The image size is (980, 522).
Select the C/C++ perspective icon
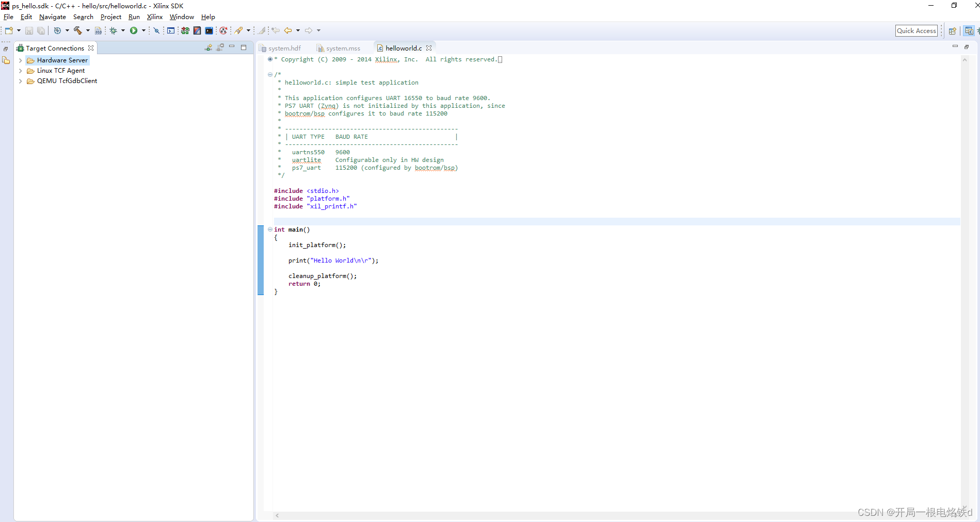coord(969,30)
